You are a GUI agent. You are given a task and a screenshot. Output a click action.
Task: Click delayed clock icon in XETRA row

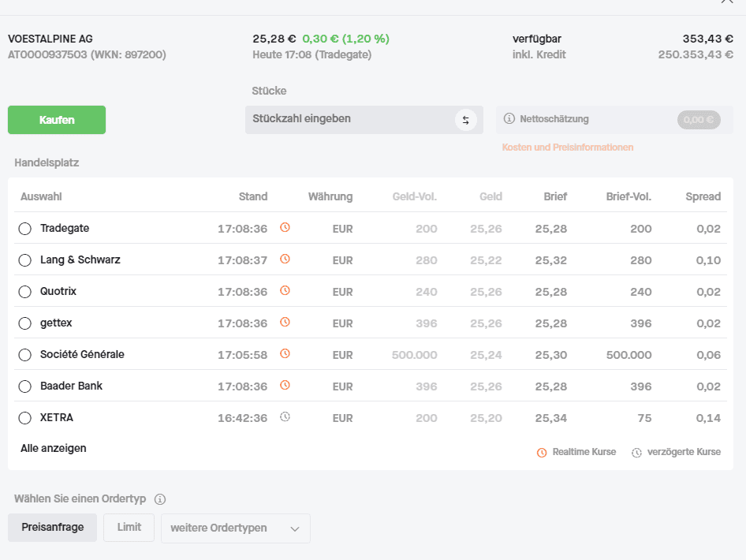[285, 417]
